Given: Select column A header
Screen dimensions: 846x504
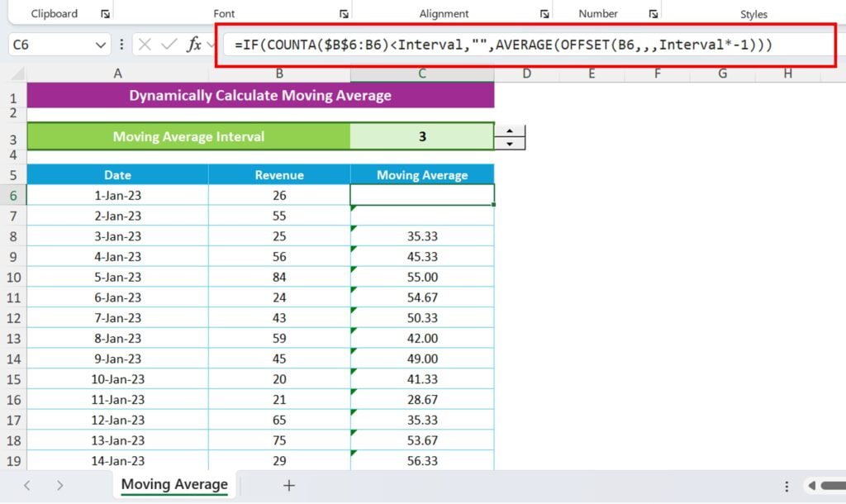Looking at the screenshot, I should coord(117,74).
